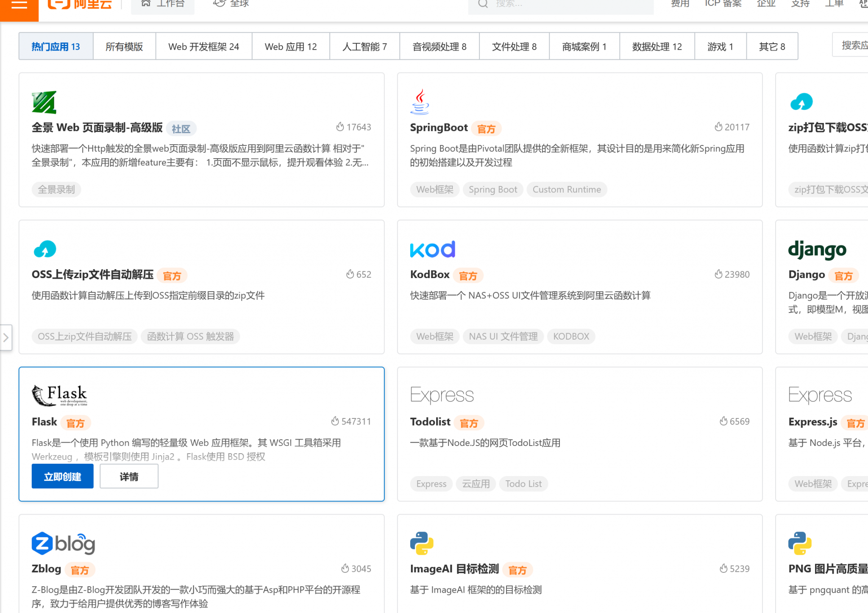Screen dimensions: 868x613
Task: Click the Spring Boot tag on SpringBoot card
Action: [492, 189]
